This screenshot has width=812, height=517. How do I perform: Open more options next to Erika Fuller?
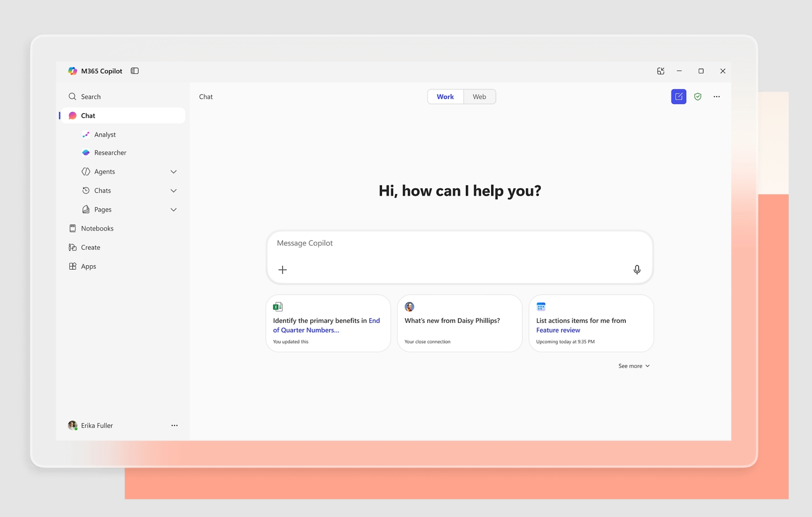point(174,425)
